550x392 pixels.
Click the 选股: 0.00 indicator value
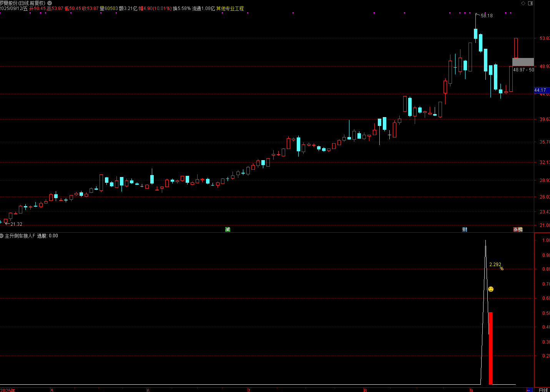(48, 236)
